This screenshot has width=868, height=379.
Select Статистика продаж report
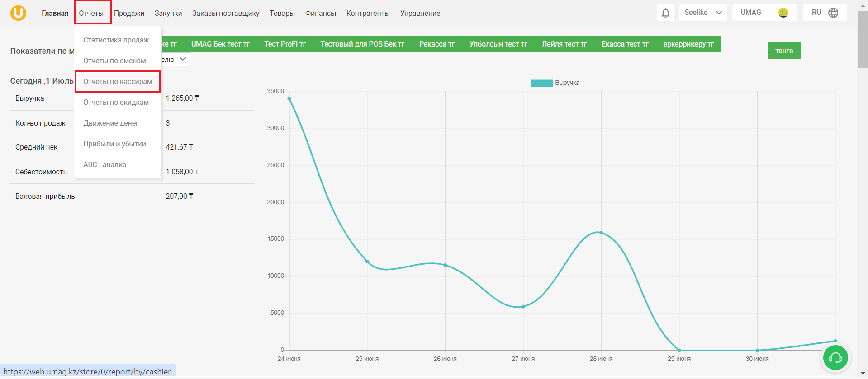click(x=116, y=40)
